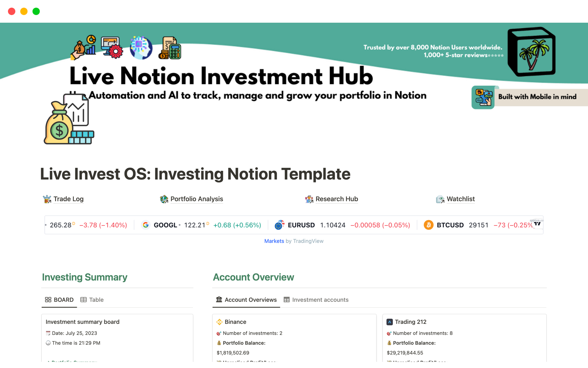Click the TradingView logo in the ticker

(537, 224)
